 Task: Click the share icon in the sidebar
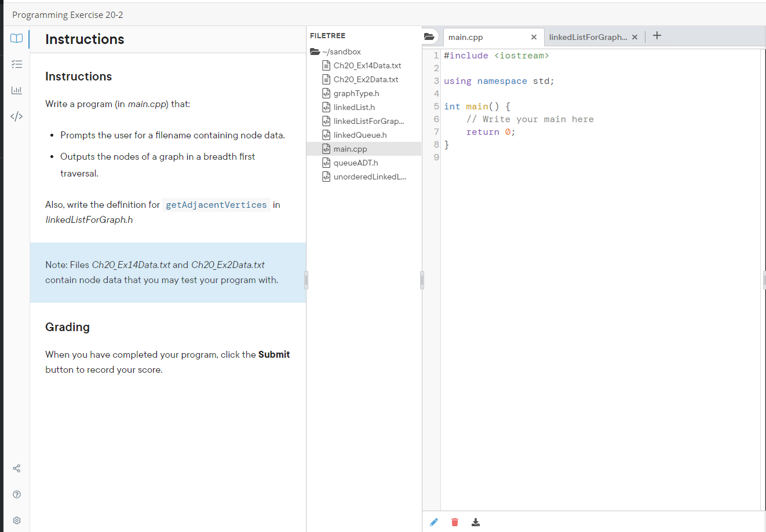pyautogui.click(x=16, y=468)
